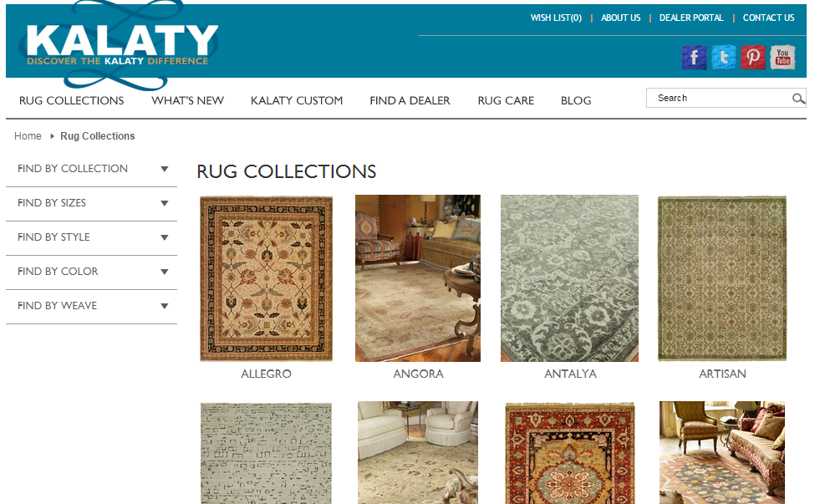
Task: Open the Twitter social icon
Action: 724,57
